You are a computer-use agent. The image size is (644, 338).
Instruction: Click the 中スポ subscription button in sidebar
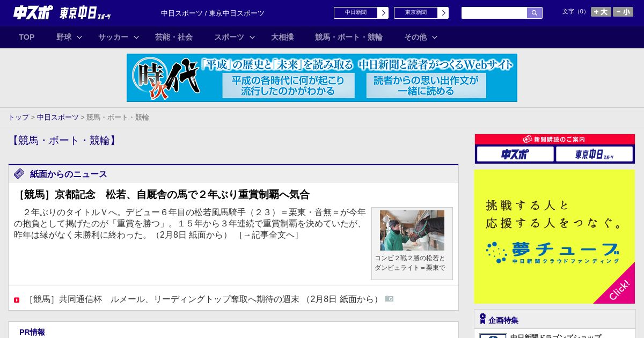[515, 155]
